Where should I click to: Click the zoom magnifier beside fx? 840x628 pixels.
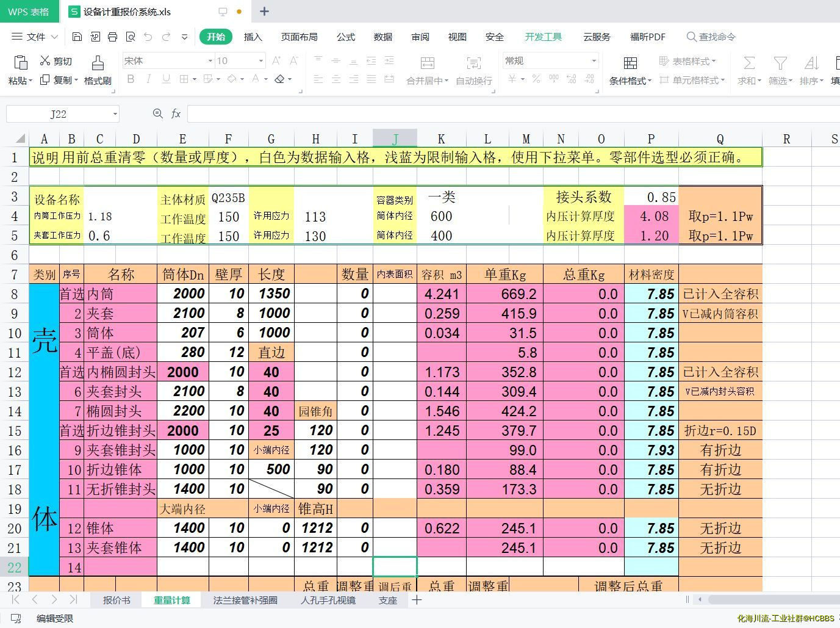point(158,114)
